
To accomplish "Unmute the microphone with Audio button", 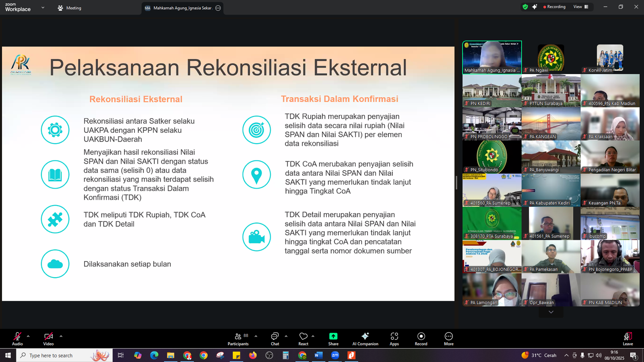I will click(x=17, y=337).
